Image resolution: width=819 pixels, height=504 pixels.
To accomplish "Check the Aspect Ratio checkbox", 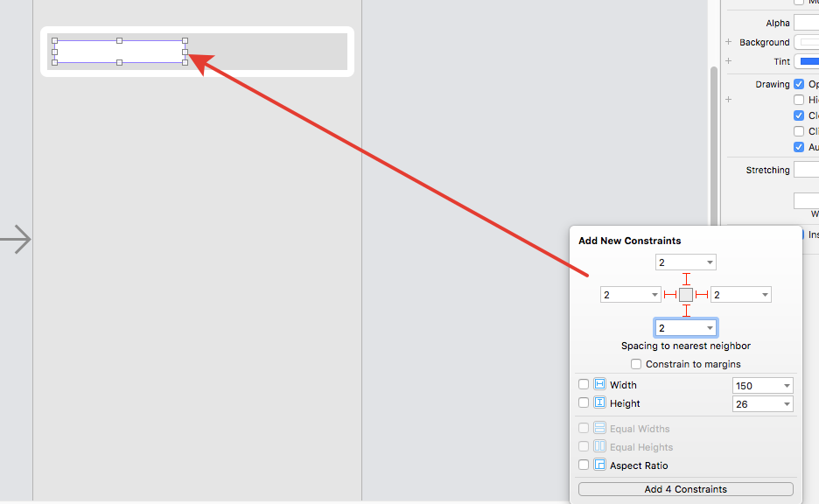I will pos(584,465).
